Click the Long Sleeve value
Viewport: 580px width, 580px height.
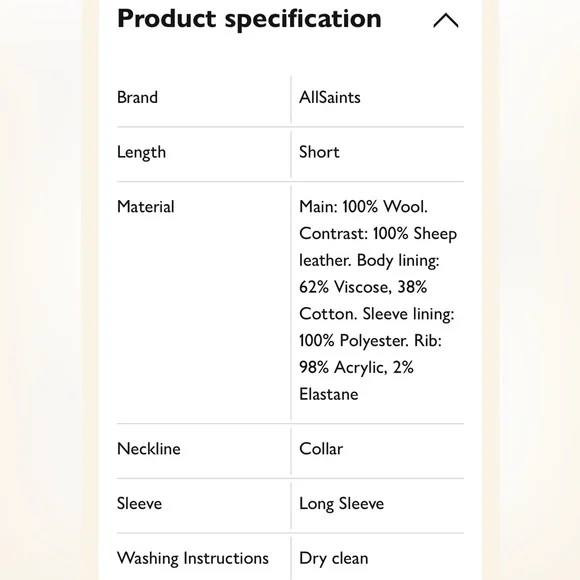tap(341, 504)
